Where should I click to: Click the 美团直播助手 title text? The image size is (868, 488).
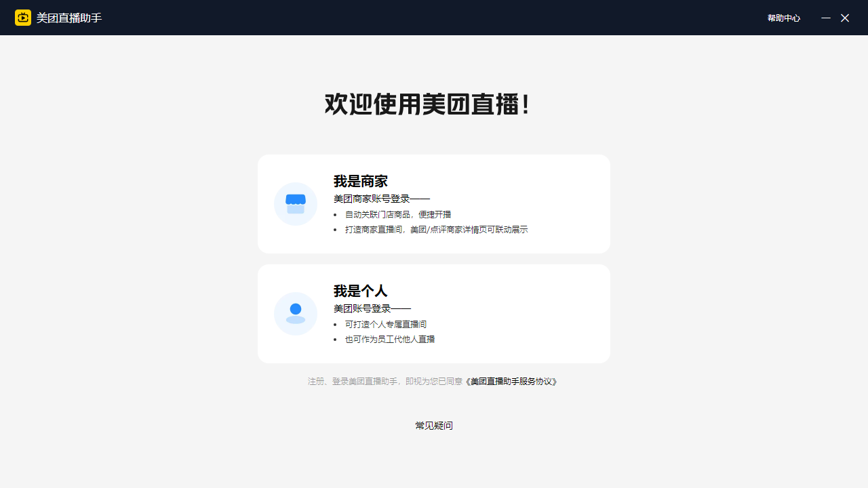[x=68, y=18]
